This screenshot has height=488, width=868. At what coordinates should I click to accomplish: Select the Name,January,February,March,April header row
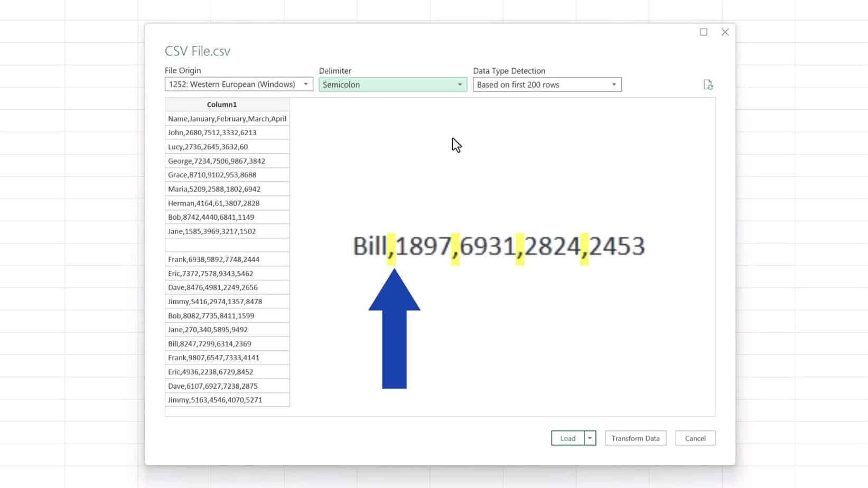[227, 118]
